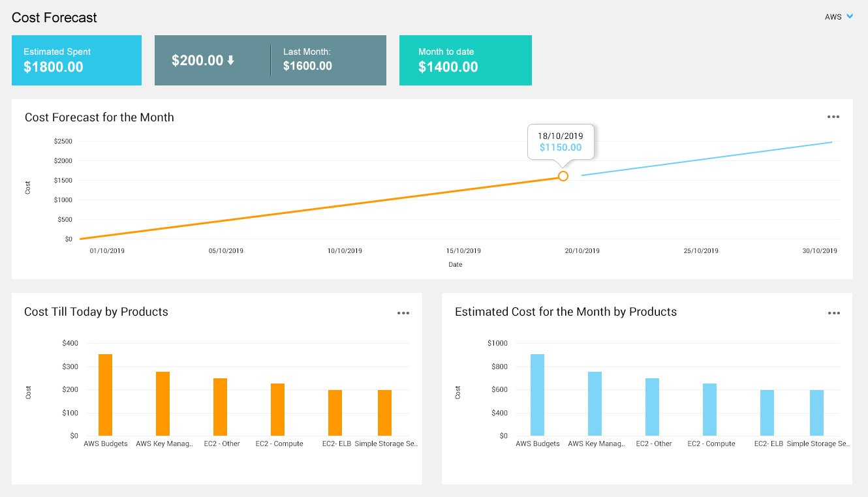Viewport: 868px width, 497px height.
Task: Click blue EC2- ELB bar
Action: coord(767,413)
